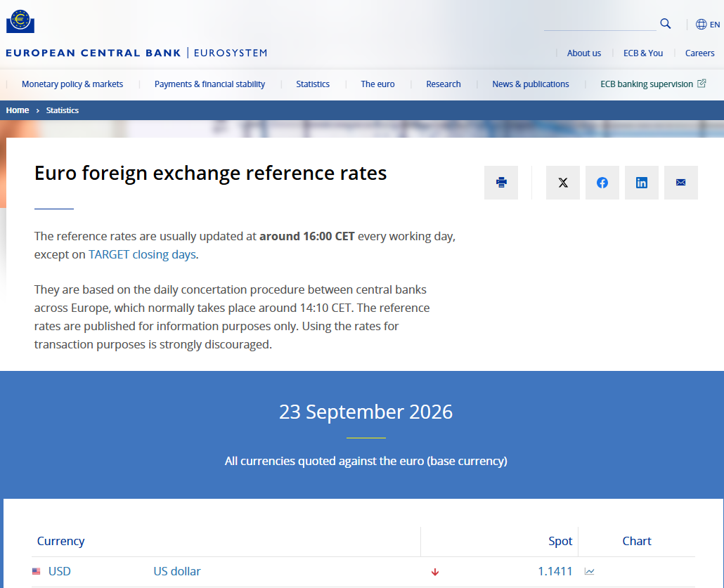
Task: Go to the Careers page
Action: [x=699, y=53]
